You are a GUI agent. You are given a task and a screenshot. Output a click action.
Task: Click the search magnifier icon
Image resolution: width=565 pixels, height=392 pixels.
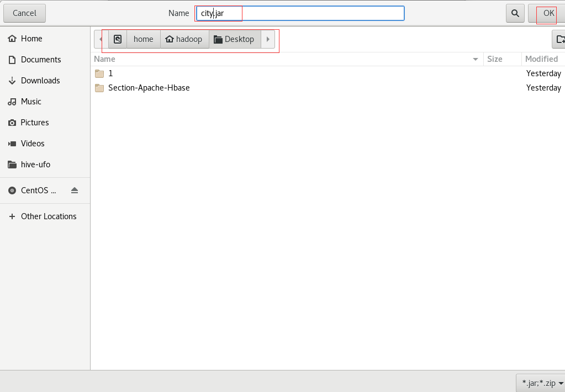pos(515,13)
